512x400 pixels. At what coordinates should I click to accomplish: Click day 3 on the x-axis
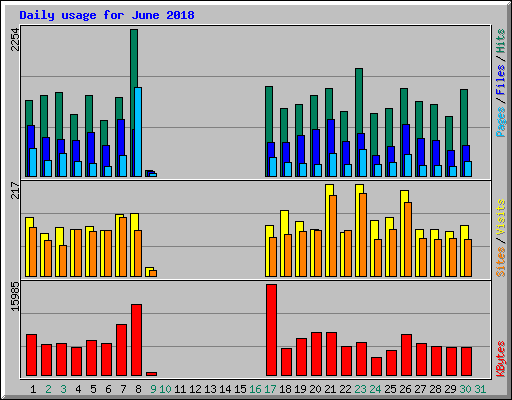point(63,389)
